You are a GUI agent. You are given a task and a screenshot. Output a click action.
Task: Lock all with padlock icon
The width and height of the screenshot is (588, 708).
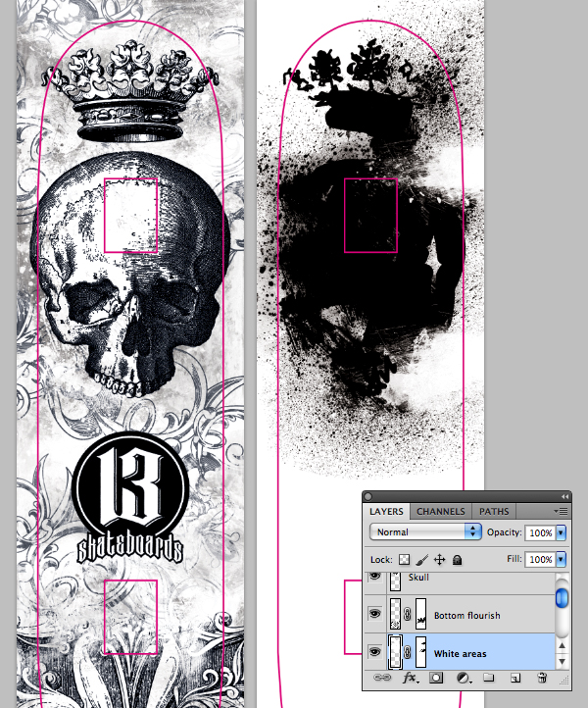(x=457, y=560)
